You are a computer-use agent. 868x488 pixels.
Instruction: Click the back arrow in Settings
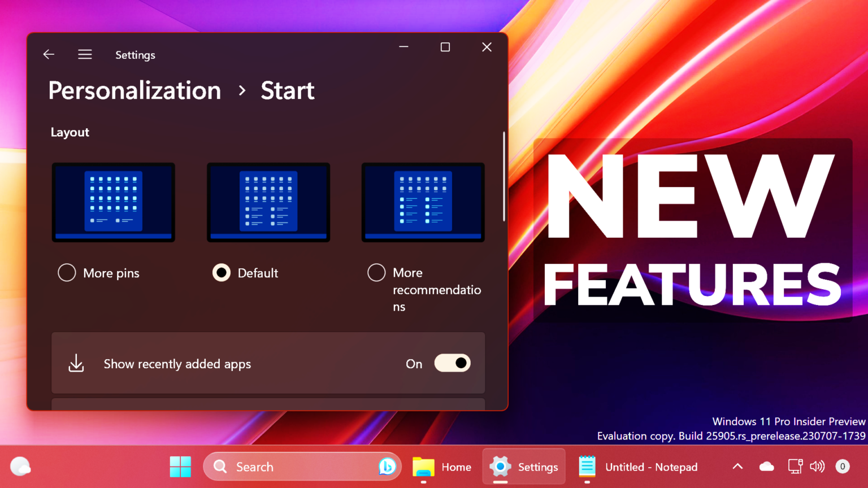click(49, 54)
